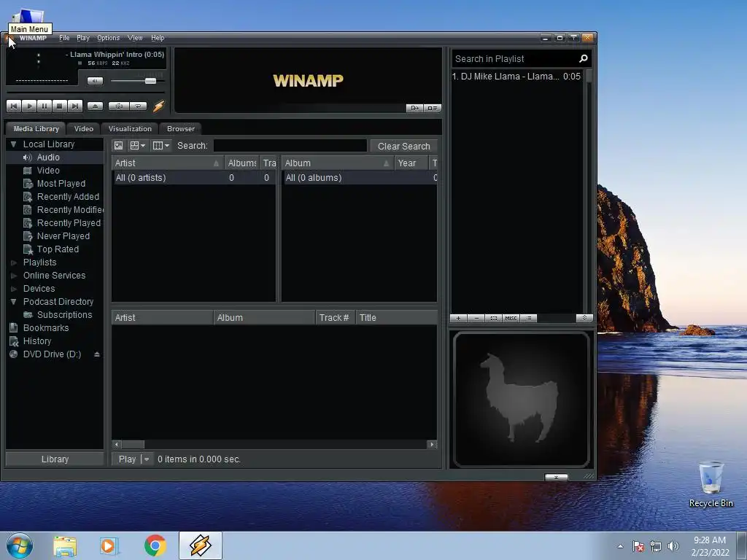
Task: Adjust the volume slider
Action: point(150,81)
